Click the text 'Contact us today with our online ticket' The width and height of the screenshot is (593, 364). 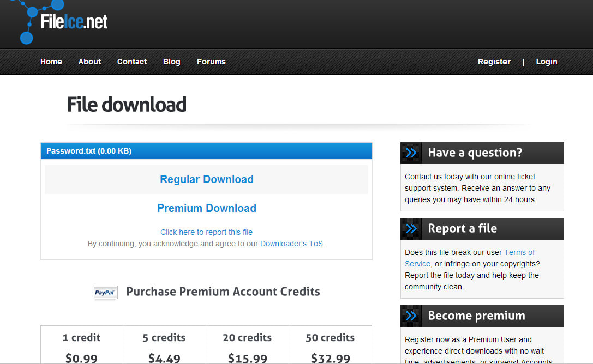coord(470,177)
